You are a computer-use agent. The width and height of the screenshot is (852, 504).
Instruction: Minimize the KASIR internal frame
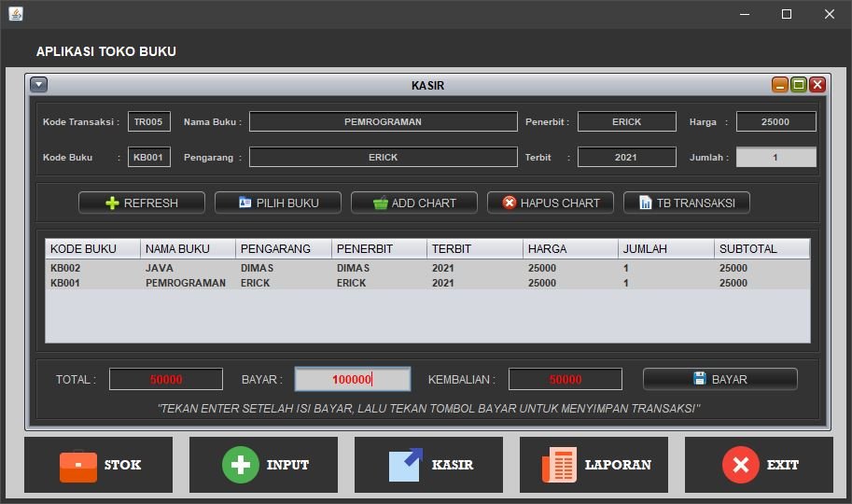coord(779,85)
